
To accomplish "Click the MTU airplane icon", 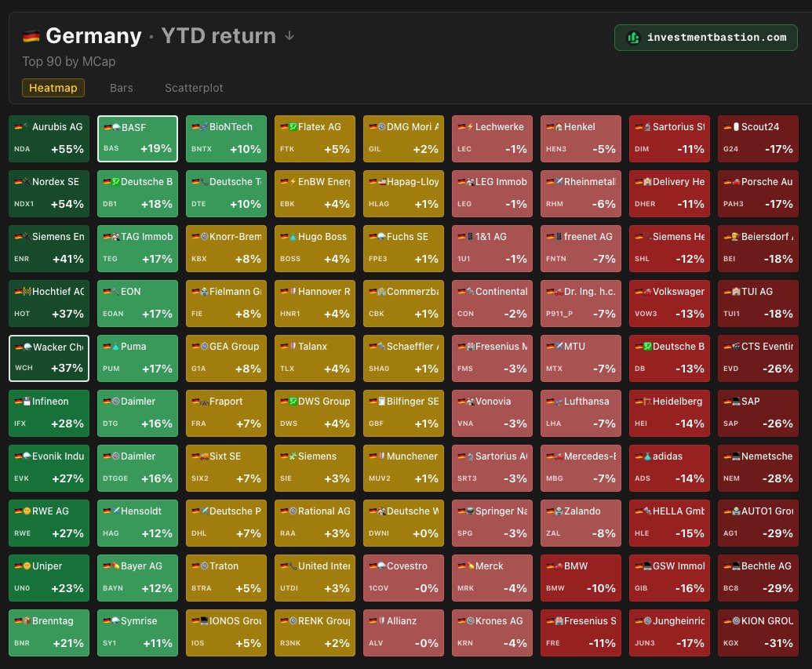I will tap(559, 347).
